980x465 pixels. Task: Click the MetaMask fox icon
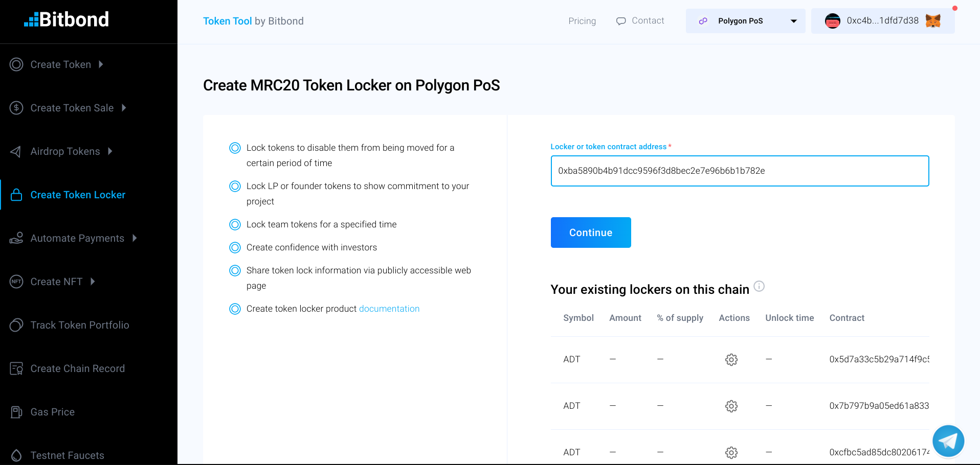click(933, 21)
